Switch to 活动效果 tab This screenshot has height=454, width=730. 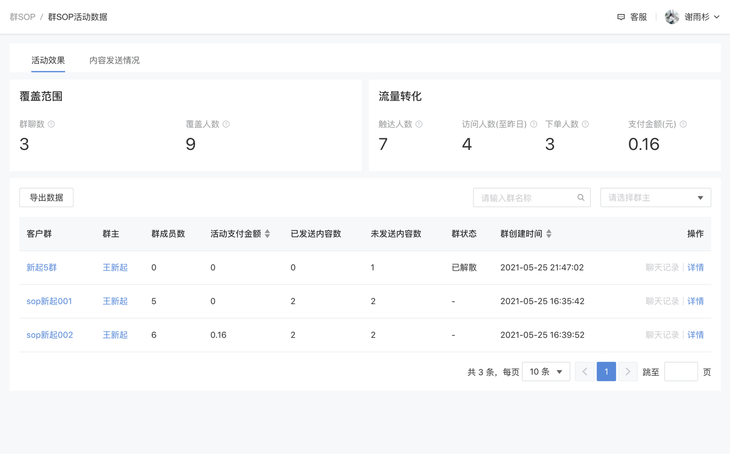click(48, 60)
